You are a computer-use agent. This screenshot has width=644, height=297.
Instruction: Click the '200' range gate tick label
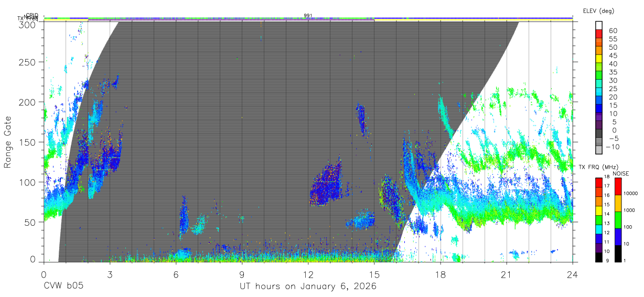pyautogui.click(x=27, y=102)
